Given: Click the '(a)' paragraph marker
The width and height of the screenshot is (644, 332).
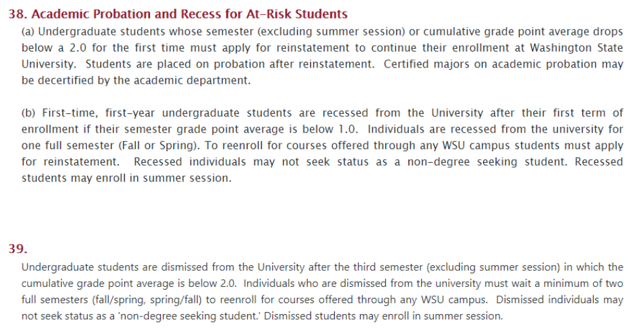Looking at the screenshot, I should point(28,32).
